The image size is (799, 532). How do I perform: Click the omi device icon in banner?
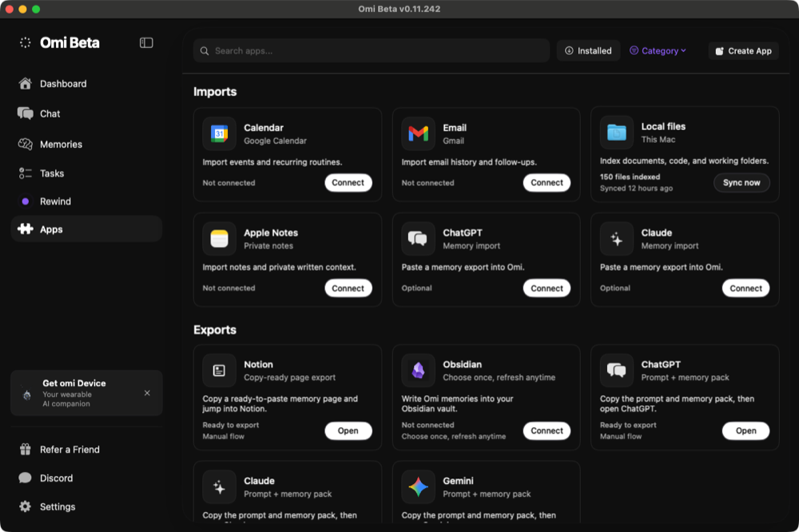click(27, 395)
